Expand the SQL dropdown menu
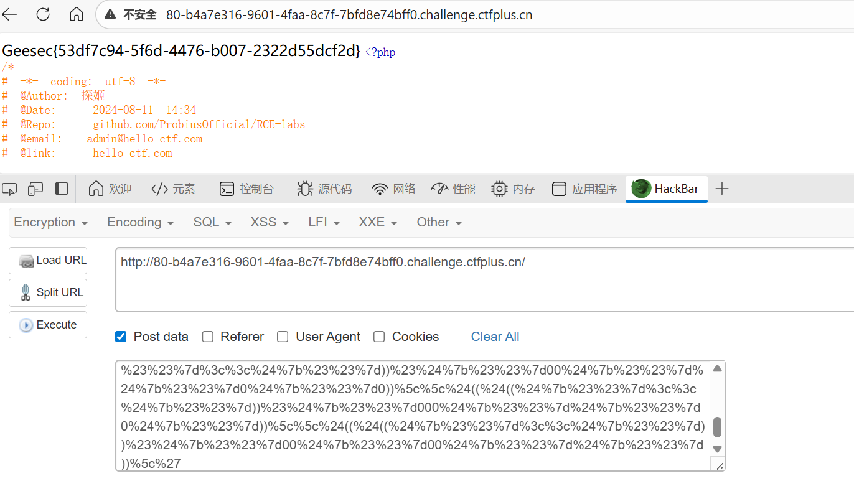This screenshot has width=854, height=504. point(212,222)
